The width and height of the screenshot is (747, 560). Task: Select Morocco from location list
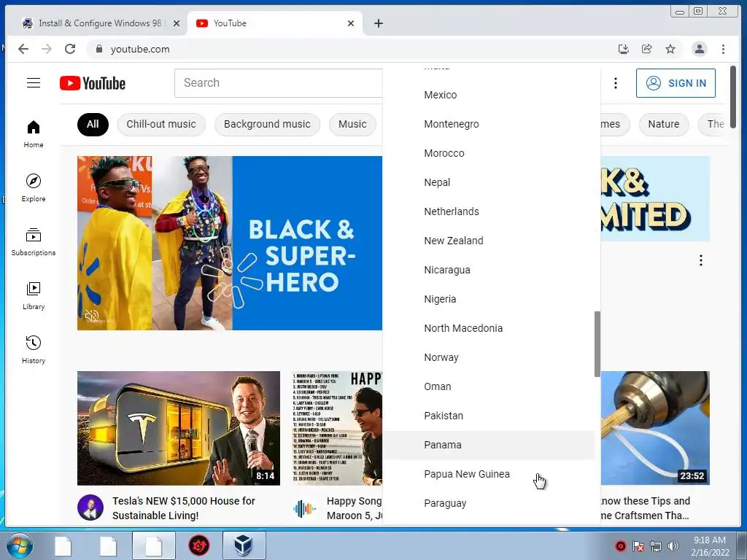click(489, 153)
